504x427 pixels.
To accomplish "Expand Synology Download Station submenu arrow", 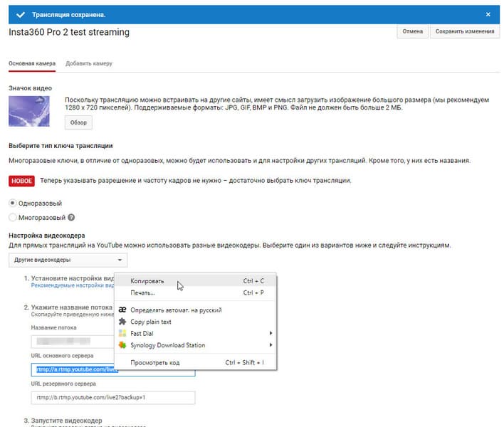I will click(271, 344).
